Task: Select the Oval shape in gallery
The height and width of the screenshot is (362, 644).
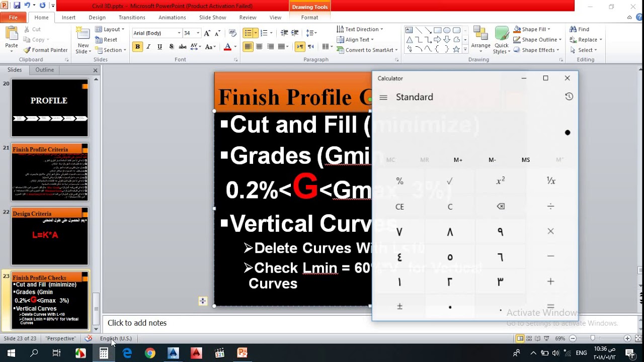Action: point(447,30)
